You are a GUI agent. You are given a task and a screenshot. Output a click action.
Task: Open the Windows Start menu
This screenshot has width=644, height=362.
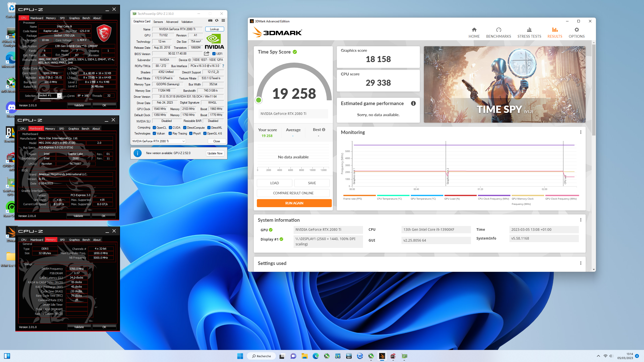240,356
